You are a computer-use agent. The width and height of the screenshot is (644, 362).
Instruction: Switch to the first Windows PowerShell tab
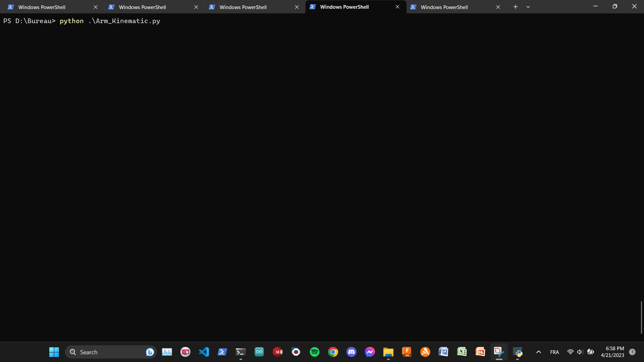42,7
